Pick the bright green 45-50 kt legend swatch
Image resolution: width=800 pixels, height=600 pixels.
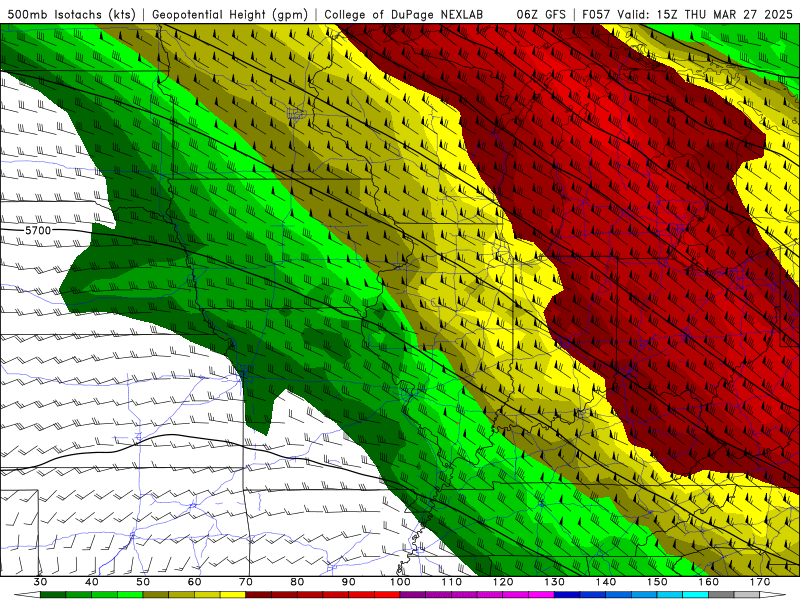click(130, 595)
